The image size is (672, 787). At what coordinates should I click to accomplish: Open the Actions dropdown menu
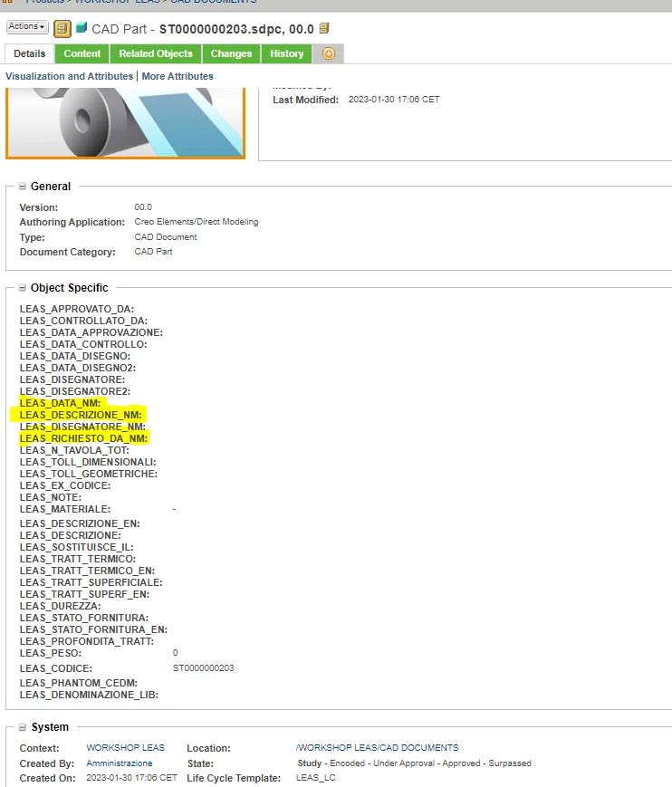pyautogui.click(x=27, y=26)
